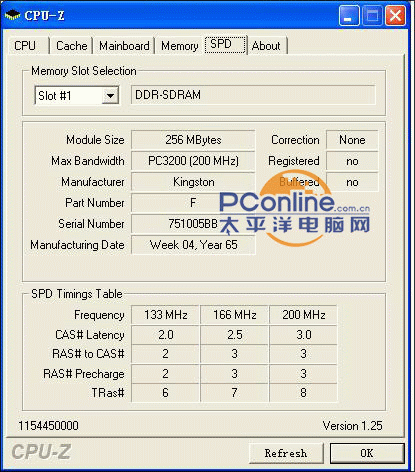The width and height of the screenshot is (415, 472).
Task: Click the CPU-Z chip icon in title bar
Action: click(12, 15)
